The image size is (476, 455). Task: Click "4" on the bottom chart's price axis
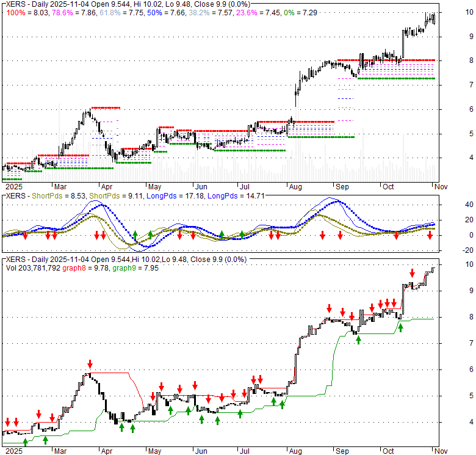(471, 422)
